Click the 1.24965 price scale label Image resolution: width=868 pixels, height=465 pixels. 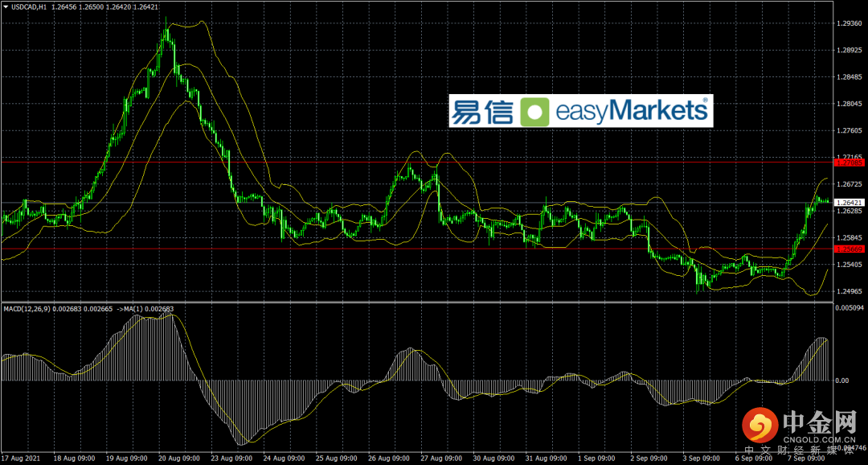tap(849, 291)
